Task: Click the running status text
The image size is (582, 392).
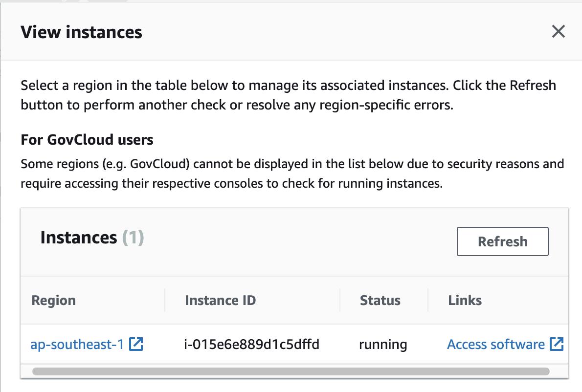Action: (x=383, y=344)
